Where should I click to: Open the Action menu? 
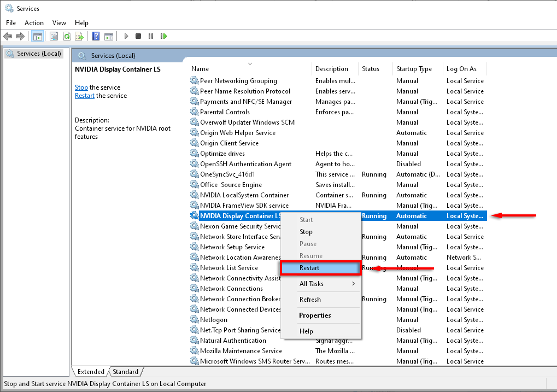click(x=34, y=23)
